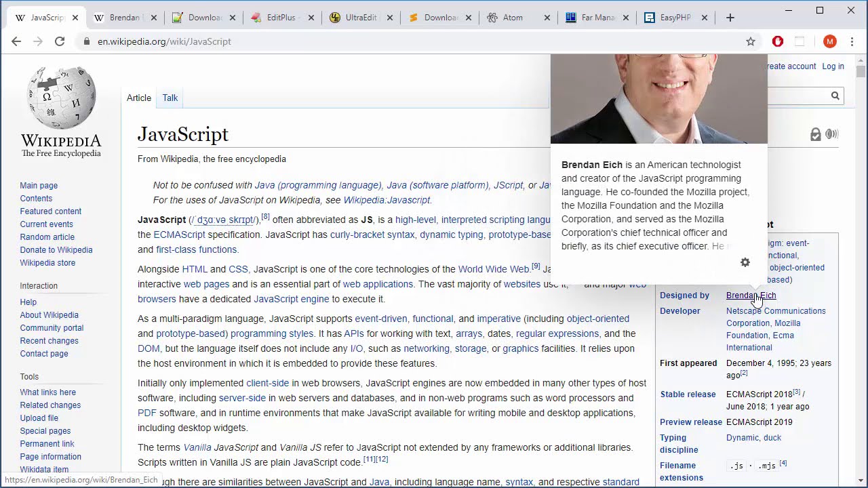
Task: Close the UltraEdit tab
Action: pos(390,18)
